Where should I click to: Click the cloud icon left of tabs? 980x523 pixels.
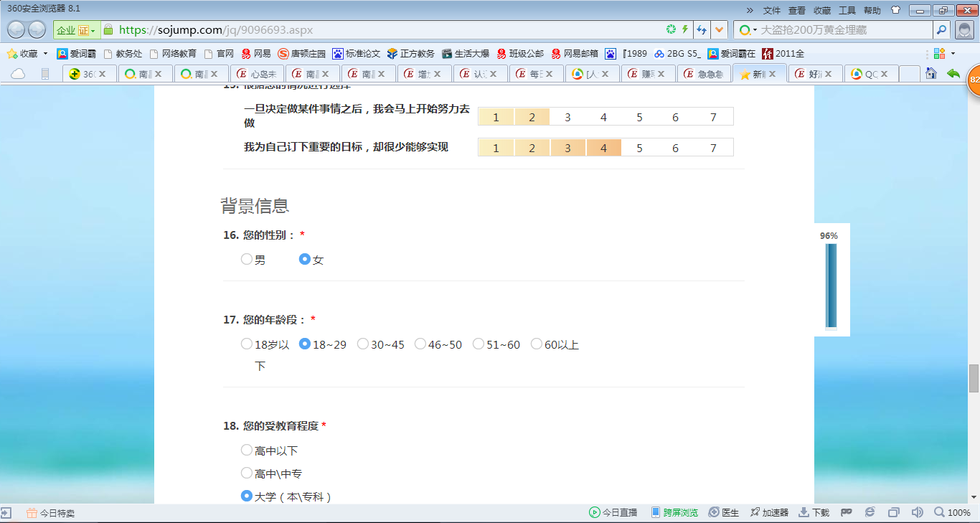point(18,74)
